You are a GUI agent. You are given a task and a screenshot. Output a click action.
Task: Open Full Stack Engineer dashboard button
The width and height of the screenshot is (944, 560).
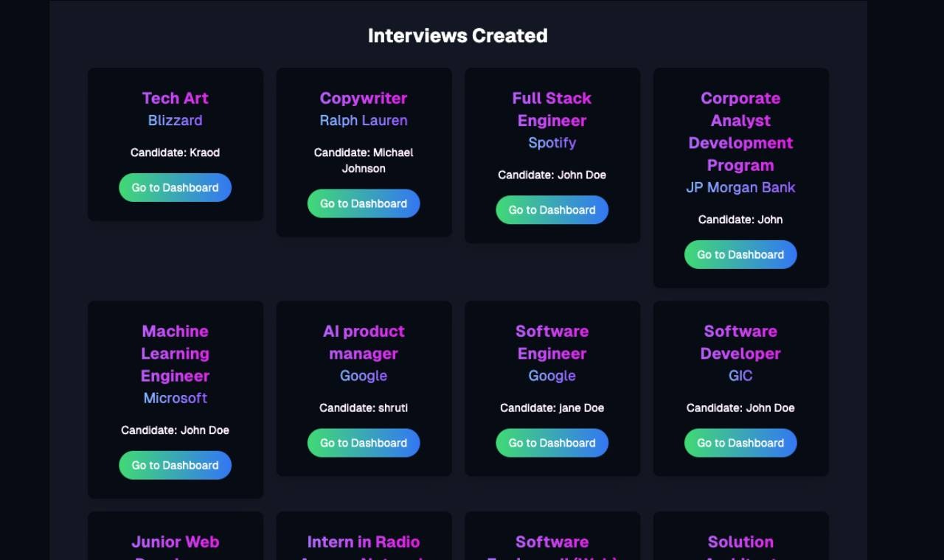552,210
